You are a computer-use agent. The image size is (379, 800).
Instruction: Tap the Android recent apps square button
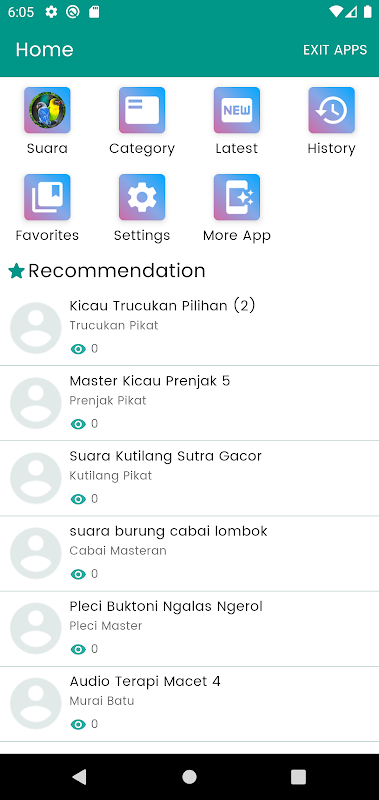[298, 777]
